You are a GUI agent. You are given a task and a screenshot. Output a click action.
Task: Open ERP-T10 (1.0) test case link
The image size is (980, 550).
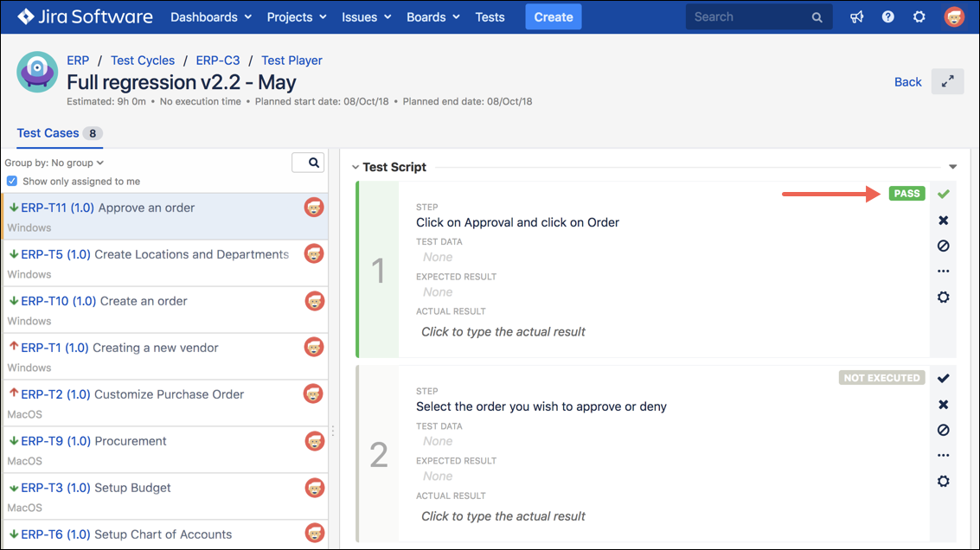[x=59, y=301]
